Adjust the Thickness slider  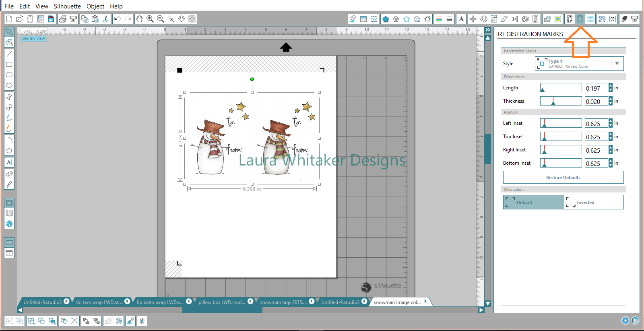pos(561,101)
